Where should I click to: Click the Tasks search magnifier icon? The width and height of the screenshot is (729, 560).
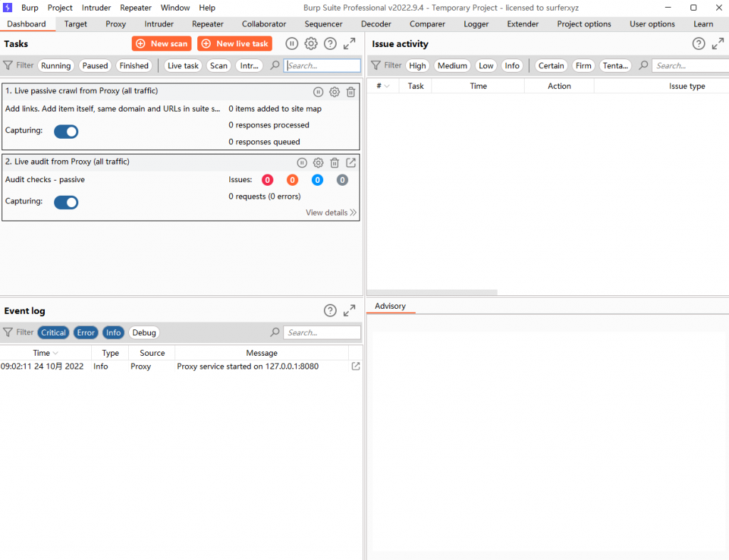point(275,65)
